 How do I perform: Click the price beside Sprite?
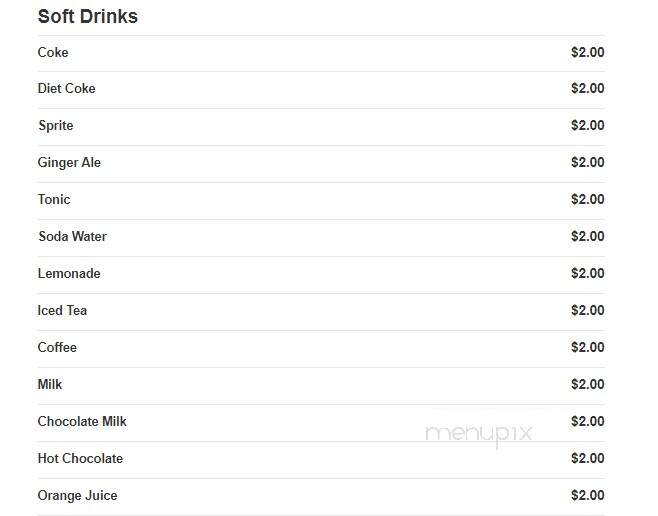click(588, 125)
